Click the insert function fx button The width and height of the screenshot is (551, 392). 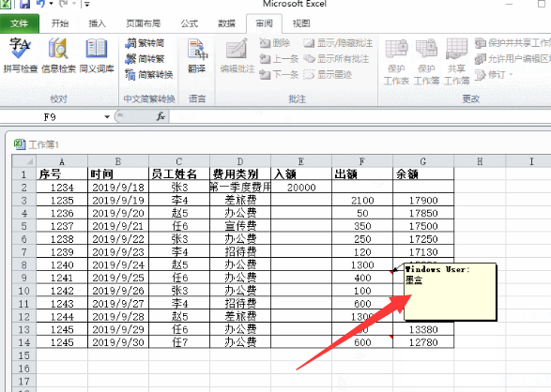161,116
